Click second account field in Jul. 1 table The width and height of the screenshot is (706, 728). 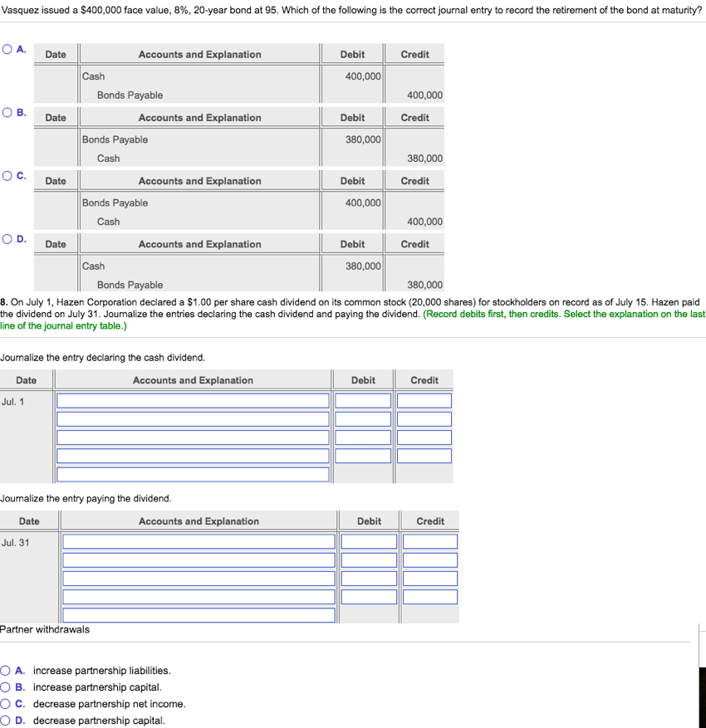point(193,419)
